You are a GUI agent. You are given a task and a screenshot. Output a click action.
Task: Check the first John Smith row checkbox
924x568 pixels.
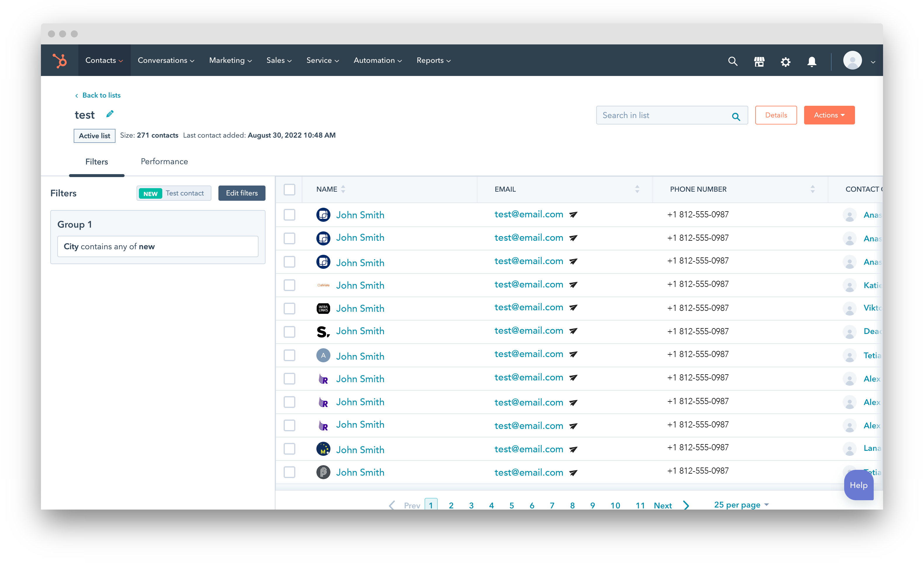point(289,215)
